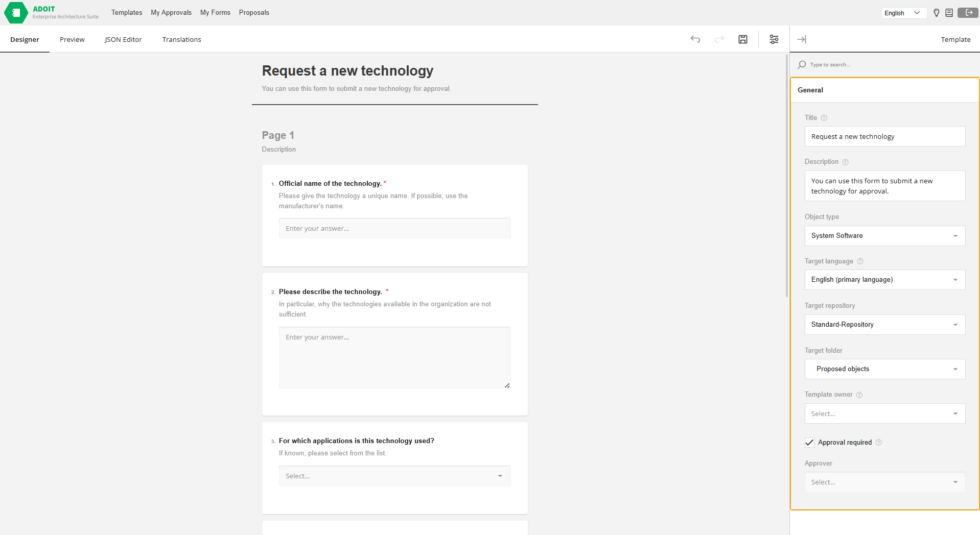Viewport: 980px width, 535px height.
Task: Open the Object type dropdown
Action: pos(884,236)
